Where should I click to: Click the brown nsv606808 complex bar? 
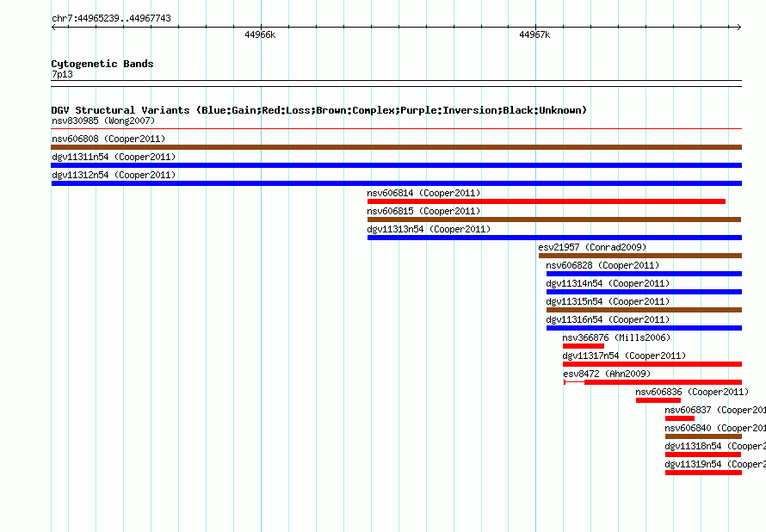[x=396, y=147]
